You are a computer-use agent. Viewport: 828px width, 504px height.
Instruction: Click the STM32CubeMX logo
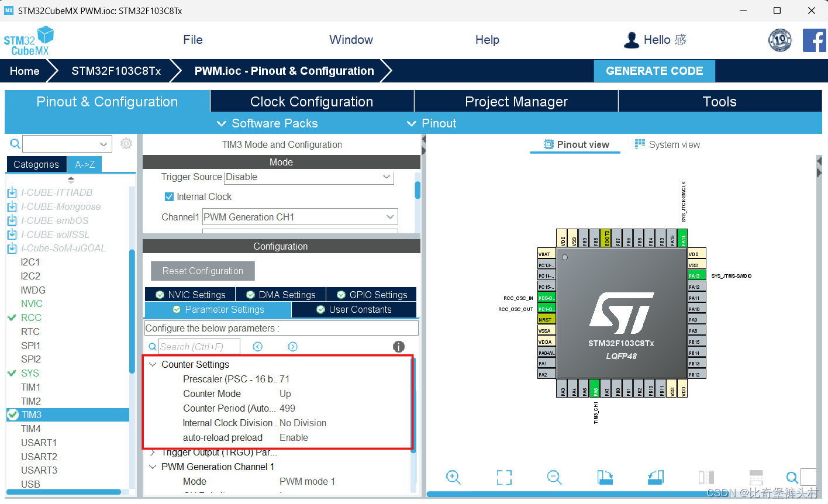point(29,41)
